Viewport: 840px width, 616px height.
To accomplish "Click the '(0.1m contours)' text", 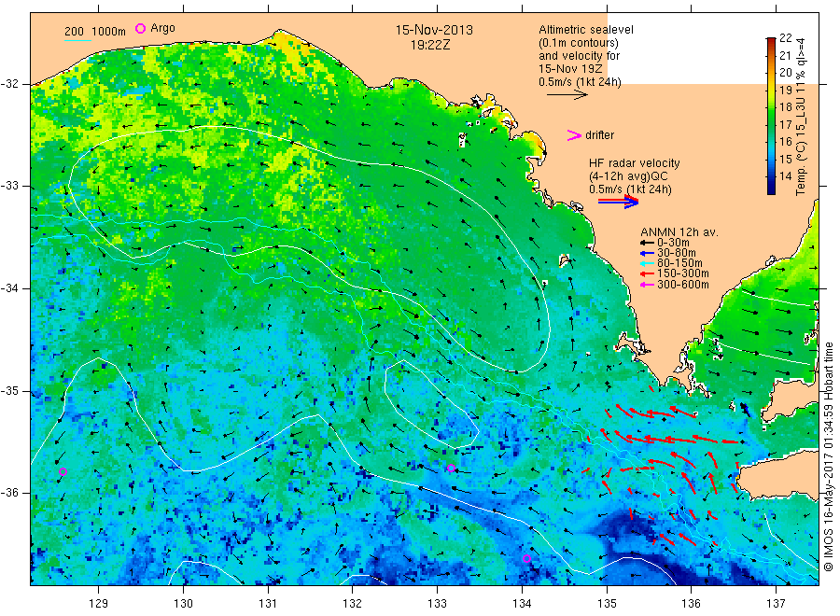I will 579,43.
